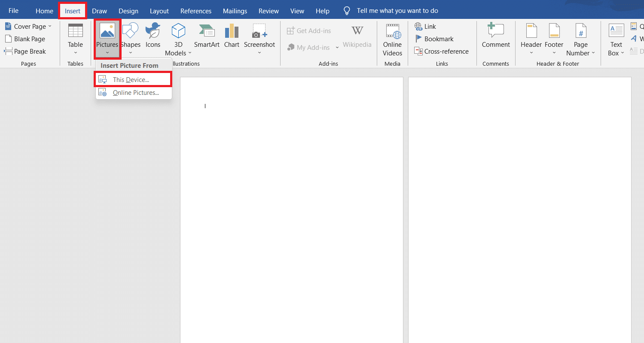Expand the My Add-ins dropdown arrow
Image resolution: width=644 pixels, height=343 pixels.
(x=337, y=47)
